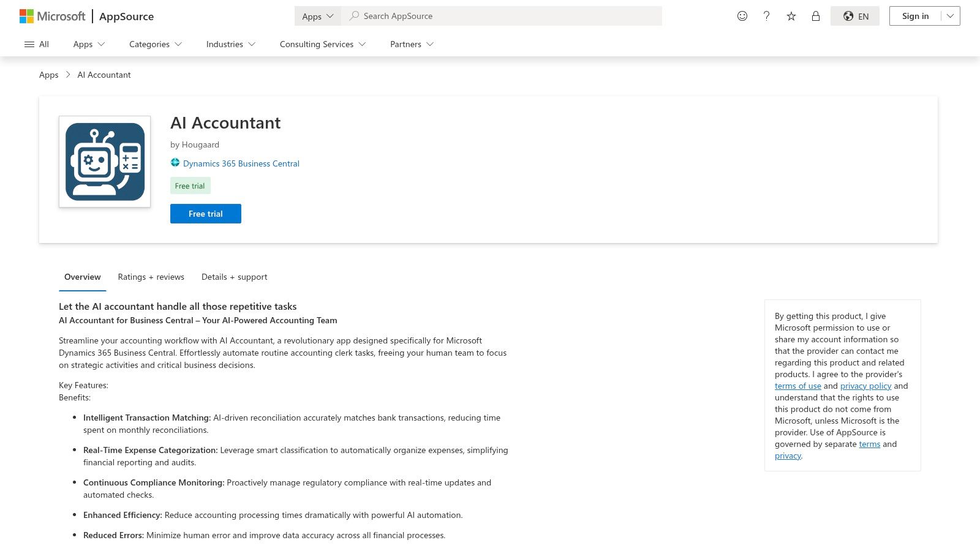Click the privacy policy link
The width and height of the screenshot is (980, 551).
(x=865, y=386)
